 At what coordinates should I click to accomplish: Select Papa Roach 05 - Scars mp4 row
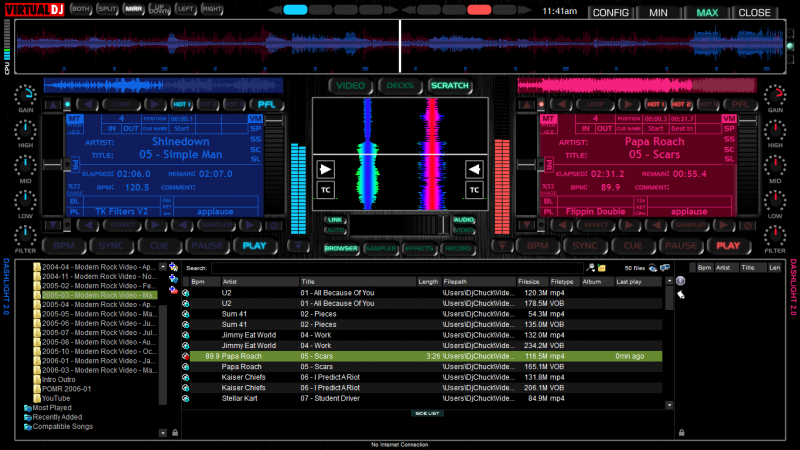(426, 356)
